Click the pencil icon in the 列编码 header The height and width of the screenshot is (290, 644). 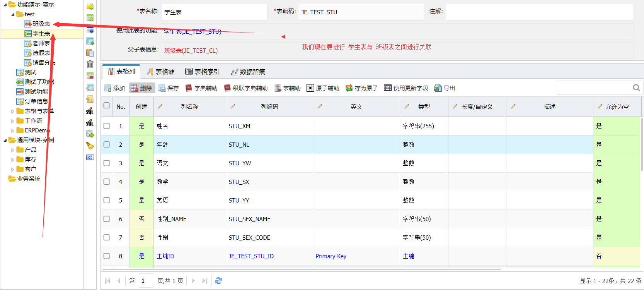pos(233,106)
